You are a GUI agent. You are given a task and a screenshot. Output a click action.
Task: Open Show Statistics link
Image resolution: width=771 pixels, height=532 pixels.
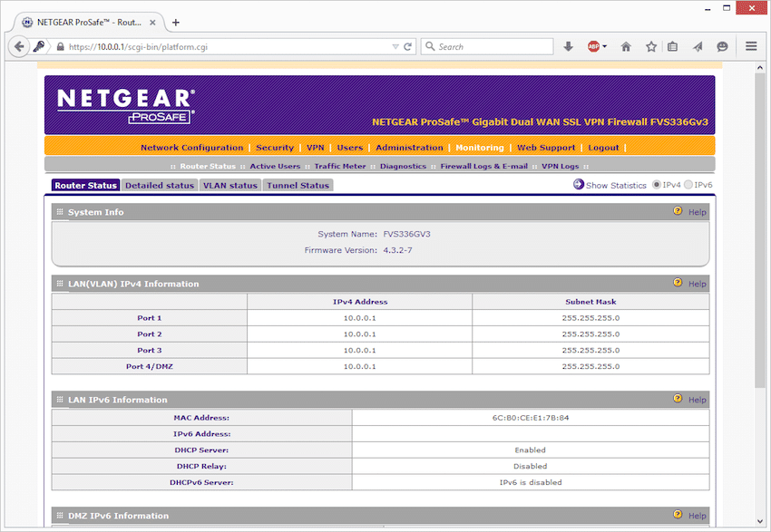pyautogui.click(x=616, y=185)
